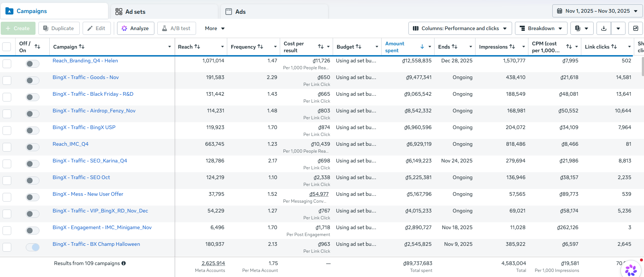This screenshot has width=644, height=277.
Task: Open the BingX - Mess - New User Offer campaign
Action: click(88, 194)
